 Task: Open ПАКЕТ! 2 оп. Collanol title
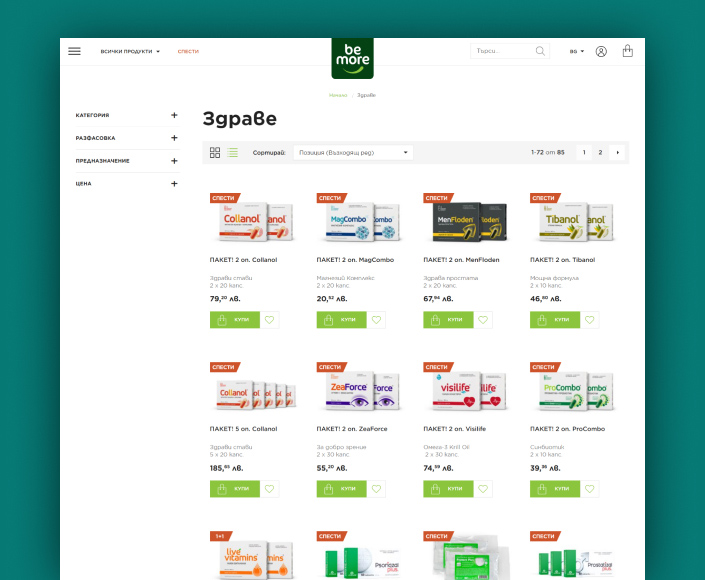(243, 260)
